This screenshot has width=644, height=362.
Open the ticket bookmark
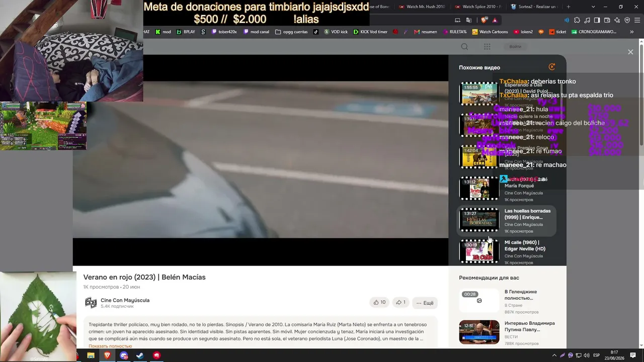pyautogui.click(x=557, y=32)
